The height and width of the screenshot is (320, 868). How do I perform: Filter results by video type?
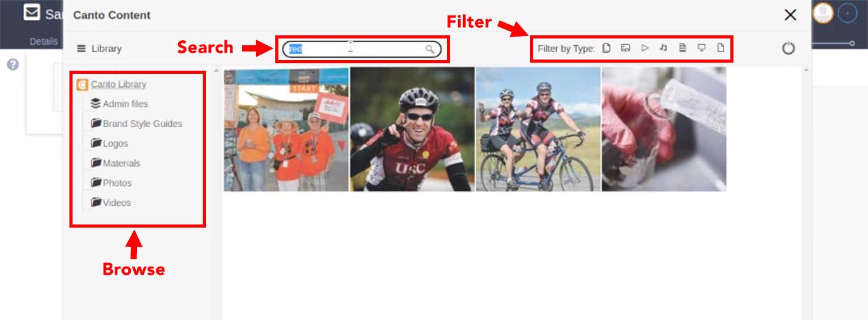tap(645, 48)
